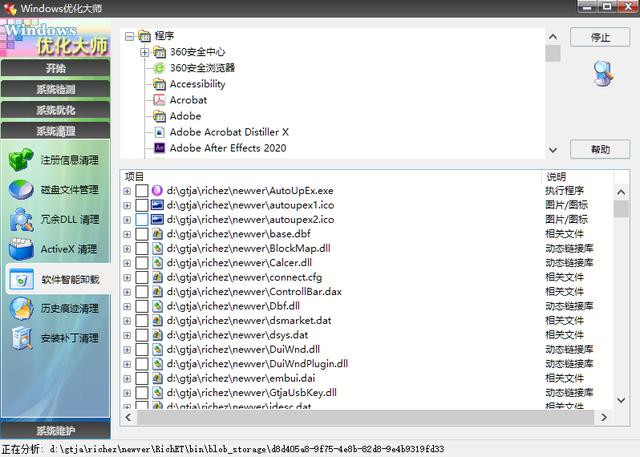Image resolution: width=640 pixels, height=457 pixels.
Task: Expand the dsys.dat list row
Action: pos(127,335)
